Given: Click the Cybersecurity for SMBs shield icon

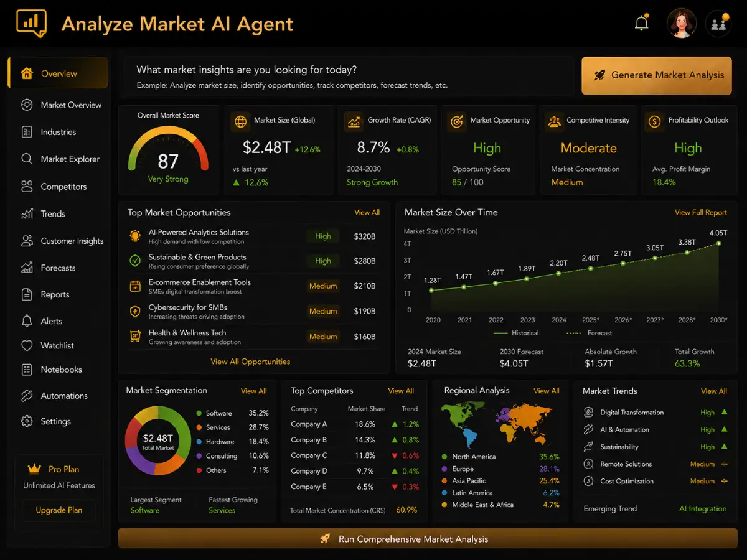Looking at the screenshot, I should 135,311.
